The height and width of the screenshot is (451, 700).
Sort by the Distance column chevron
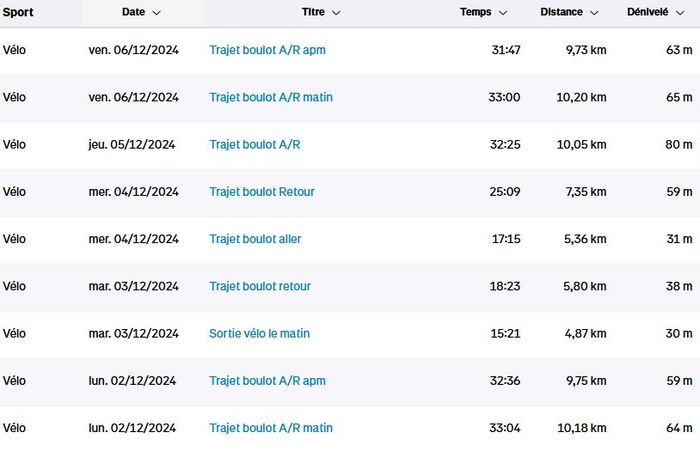594,13
